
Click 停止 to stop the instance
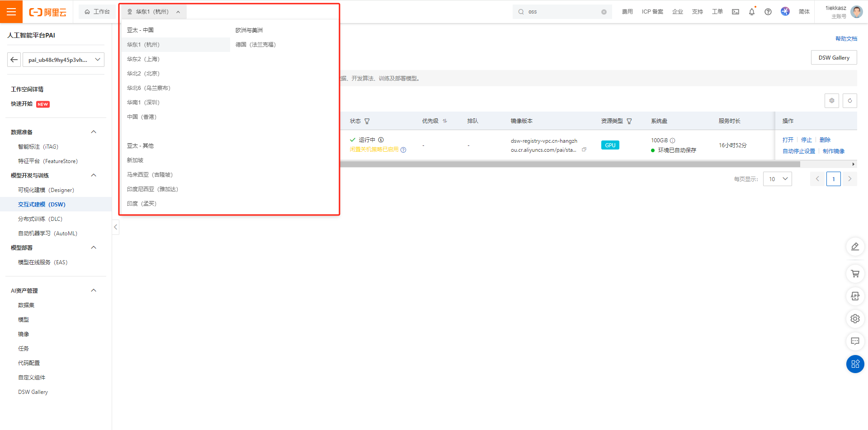coord(807,140)
